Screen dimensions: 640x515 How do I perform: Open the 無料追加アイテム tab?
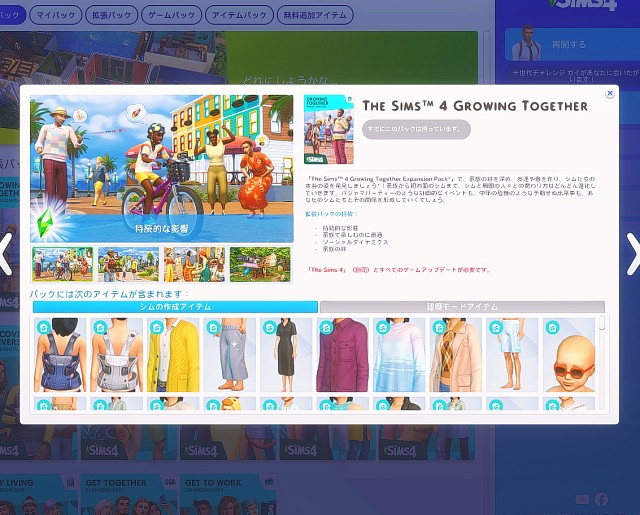click(315, 15)
